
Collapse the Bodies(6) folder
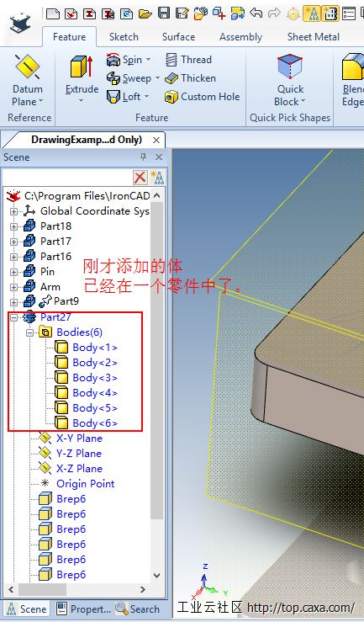pyautogui.click(x=29, y=332)
